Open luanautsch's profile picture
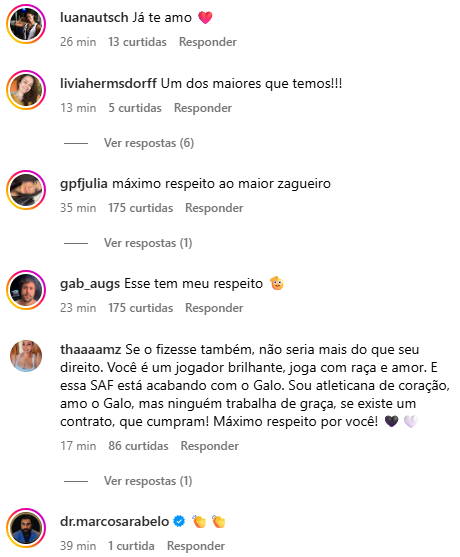Screen dimensions: 460x557 pyautogui.click(x=26, y=24)
